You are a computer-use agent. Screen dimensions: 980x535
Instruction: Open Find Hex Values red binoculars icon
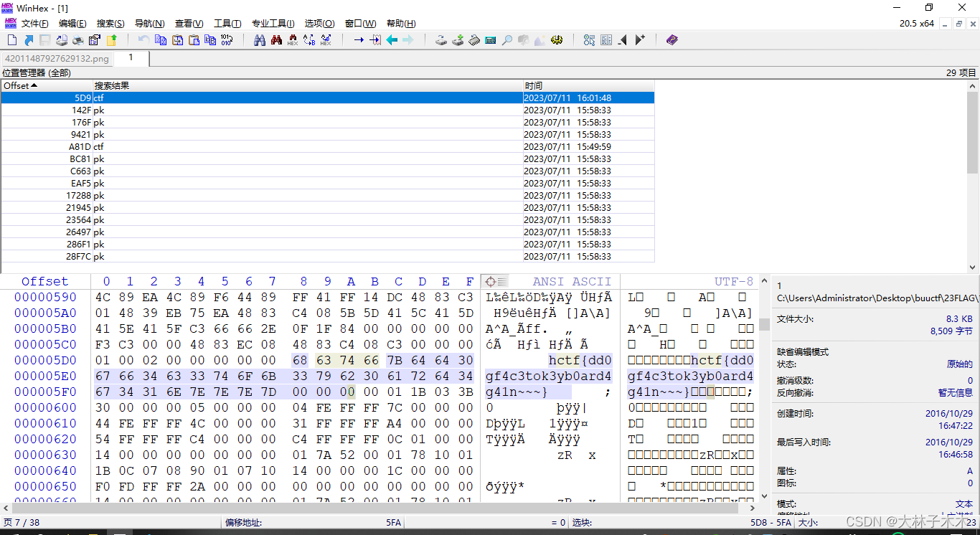click(276, 40)
